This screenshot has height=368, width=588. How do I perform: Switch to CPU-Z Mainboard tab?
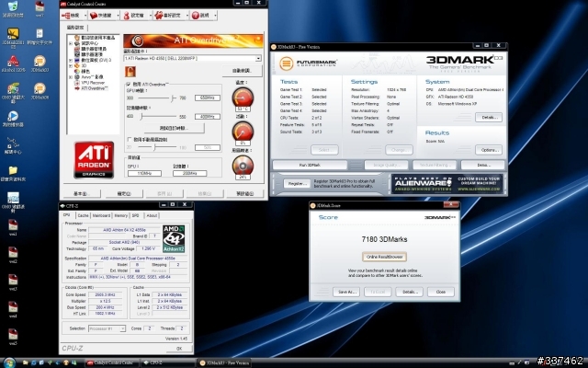pos(101,215)
